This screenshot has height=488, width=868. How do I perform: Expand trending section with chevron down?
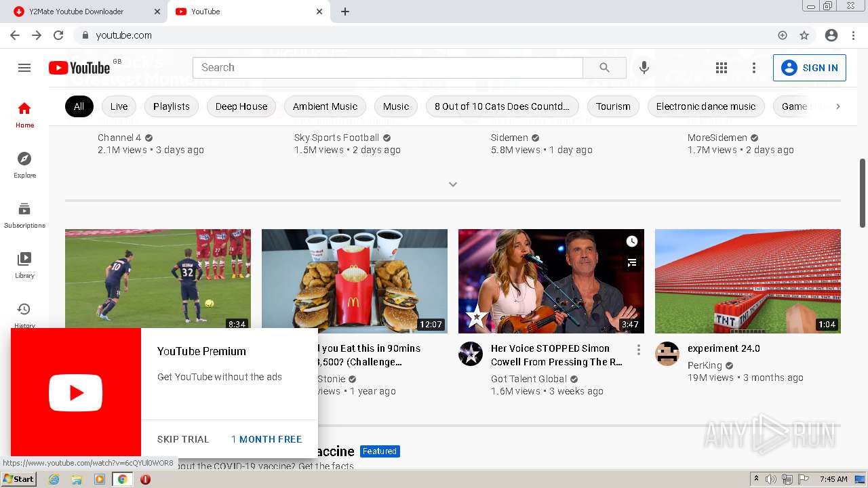[453, 184]
